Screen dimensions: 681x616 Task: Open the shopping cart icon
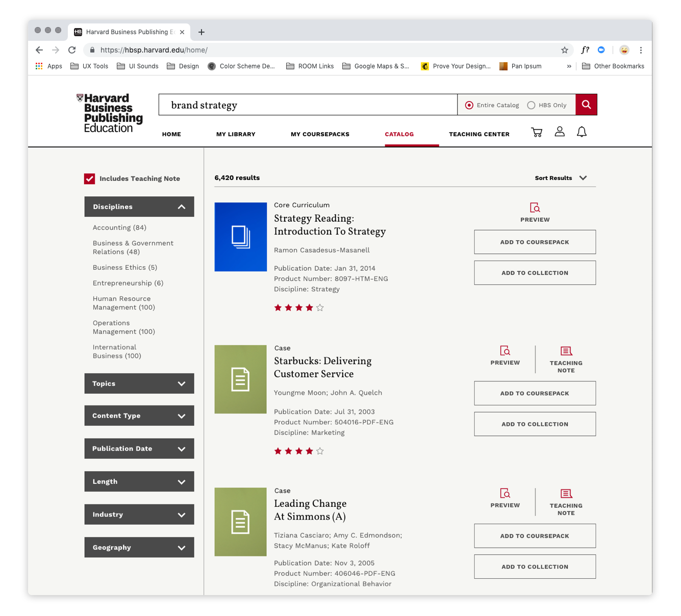coord(537,133)
